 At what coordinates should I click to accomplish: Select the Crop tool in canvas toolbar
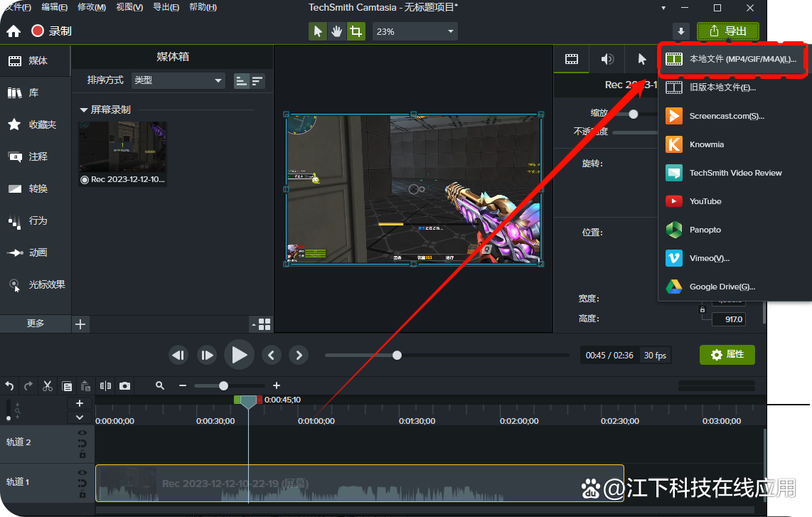click(356, 31)
